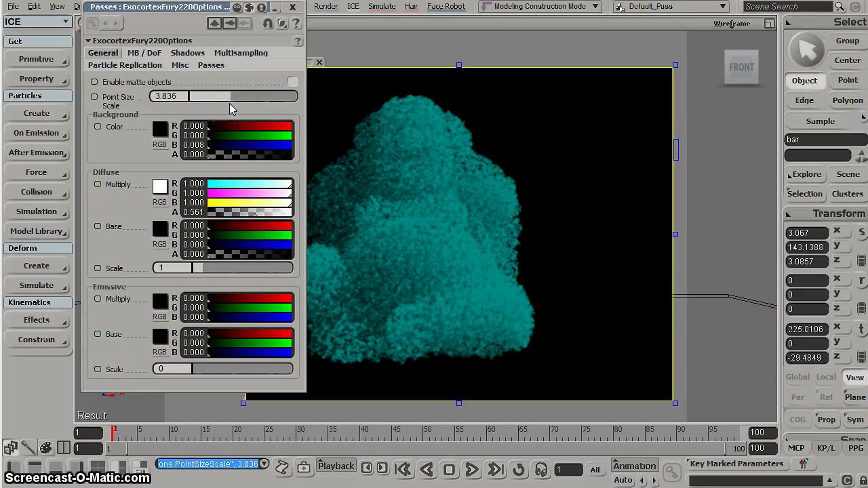Activate the large Select arrow tool

807,50
